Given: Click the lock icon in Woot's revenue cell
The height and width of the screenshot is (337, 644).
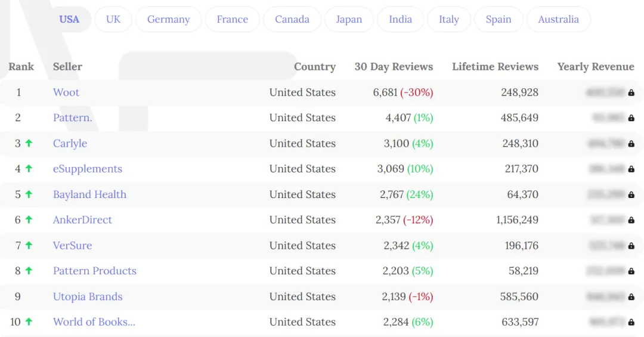Looking at the screenshot, I should [631, 92].
